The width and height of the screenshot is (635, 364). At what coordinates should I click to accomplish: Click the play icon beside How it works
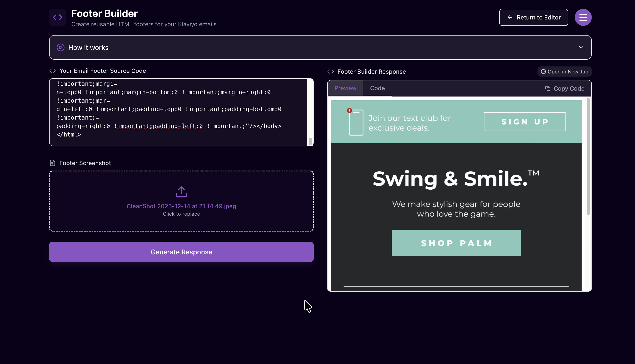pyautogui.click(x=60, y=47)
